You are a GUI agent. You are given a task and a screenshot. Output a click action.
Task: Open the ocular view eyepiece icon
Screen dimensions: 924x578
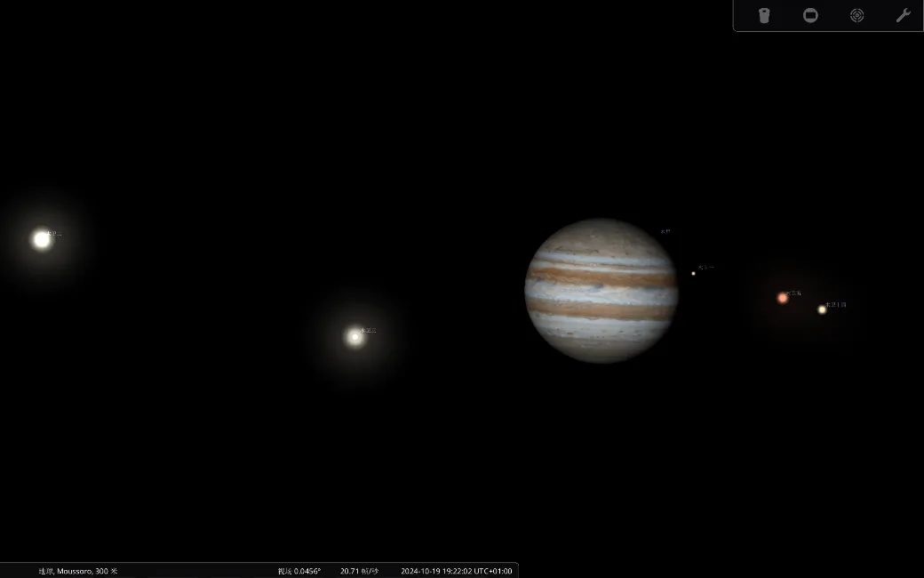pos(764,15)
